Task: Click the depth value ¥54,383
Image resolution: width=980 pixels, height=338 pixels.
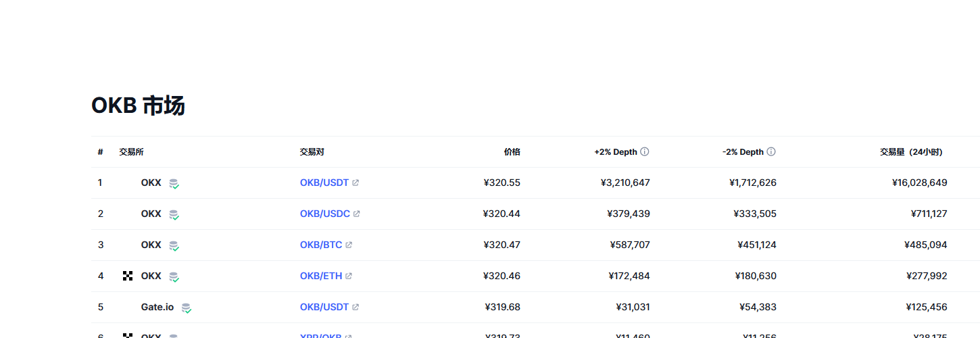Action: click(x=758, y=307)
